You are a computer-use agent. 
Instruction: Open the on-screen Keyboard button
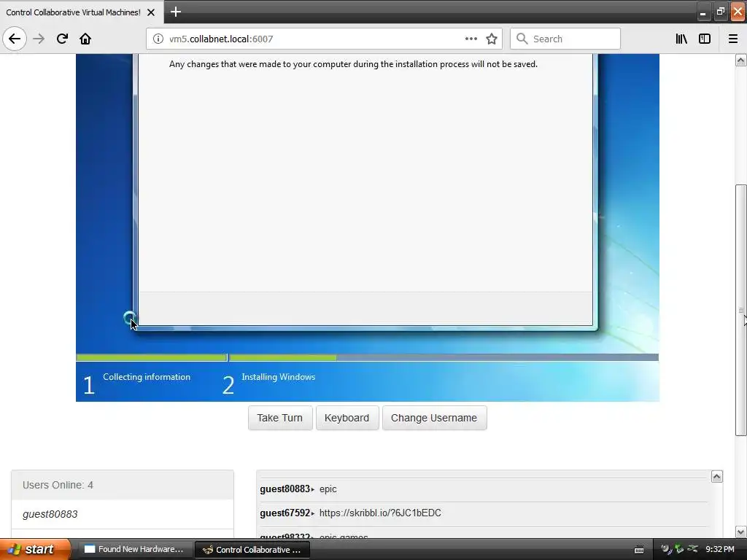347,418
